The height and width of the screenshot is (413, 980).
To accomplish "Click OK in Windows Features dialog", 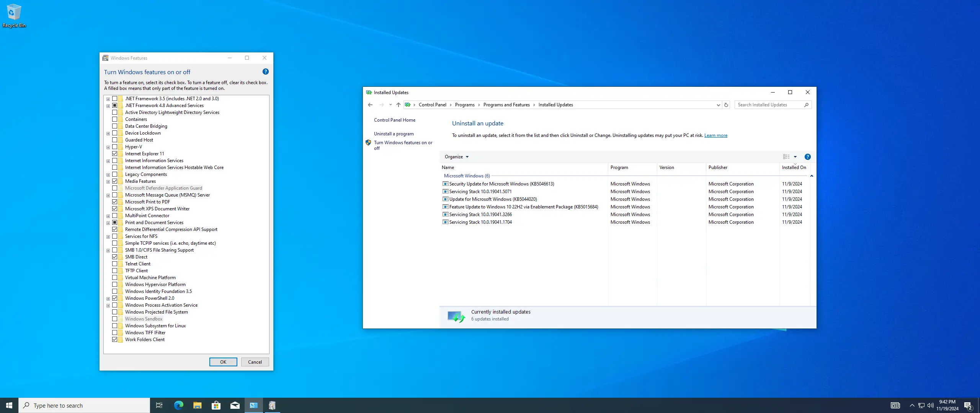I will click(x=223, y=362).
